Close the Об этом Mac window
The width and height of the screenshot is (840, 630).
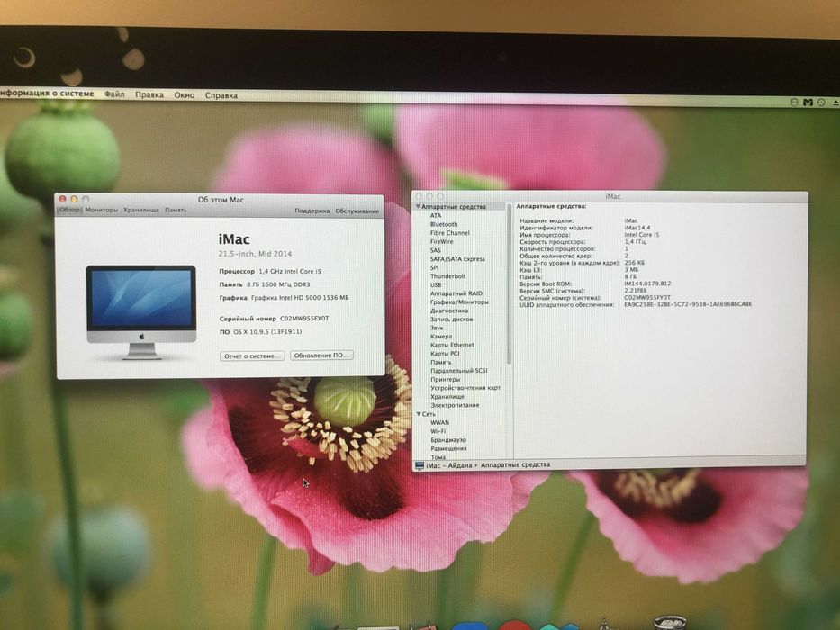[62, 199]
